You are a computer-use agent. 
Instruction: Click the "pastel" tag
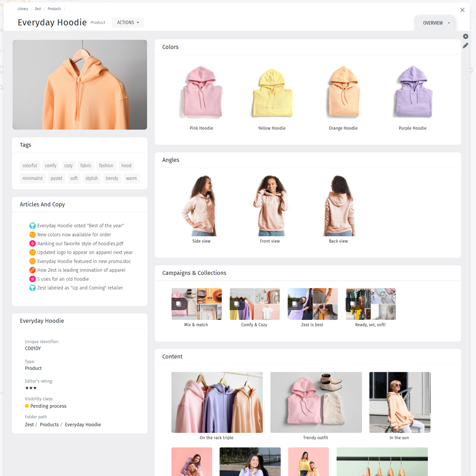tap(56, 178)
